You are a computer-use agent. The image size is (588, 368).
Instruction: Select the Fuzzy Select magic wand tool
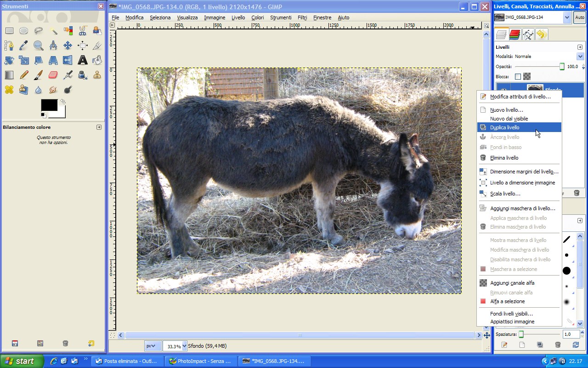[53, 31]
